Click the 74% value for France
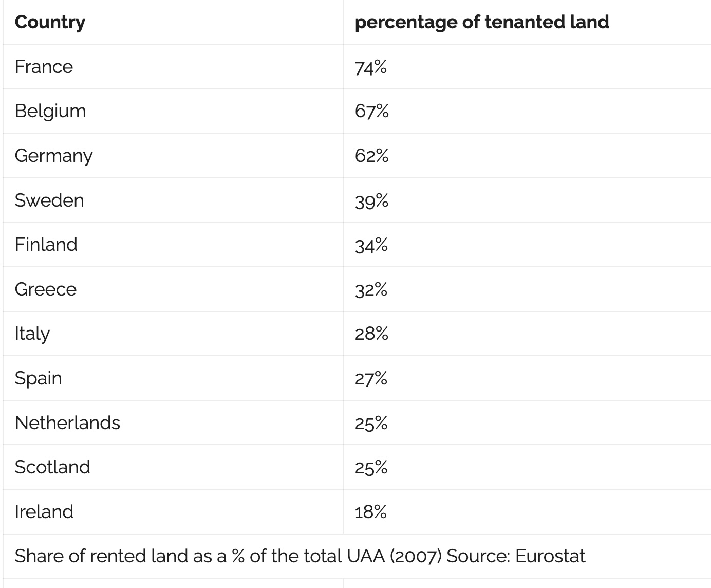 (x=370, y=67)
